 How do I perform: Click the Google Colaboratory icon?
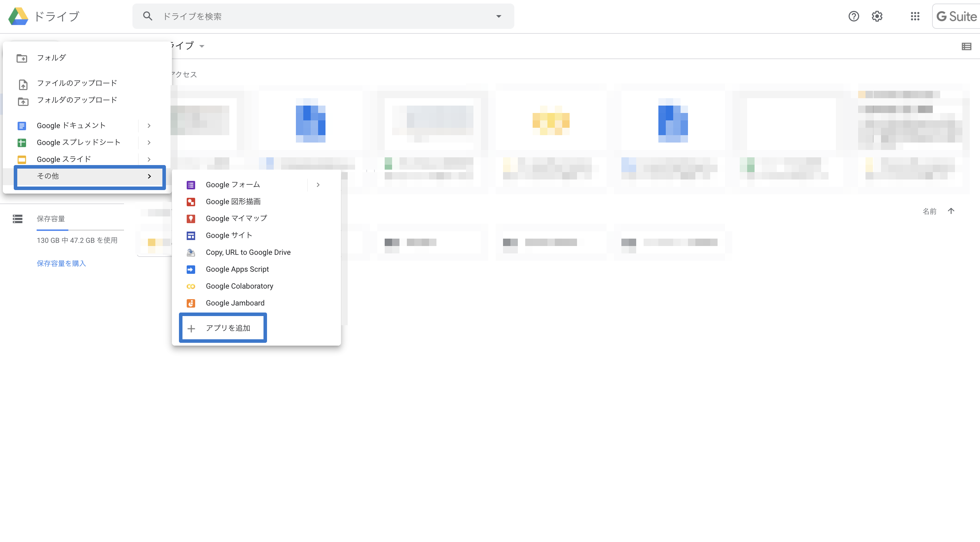(x=191, y=286)
